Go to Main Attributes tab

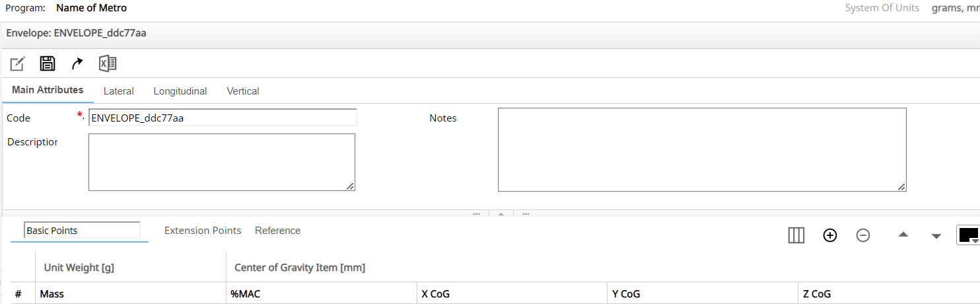coord(48,90)
